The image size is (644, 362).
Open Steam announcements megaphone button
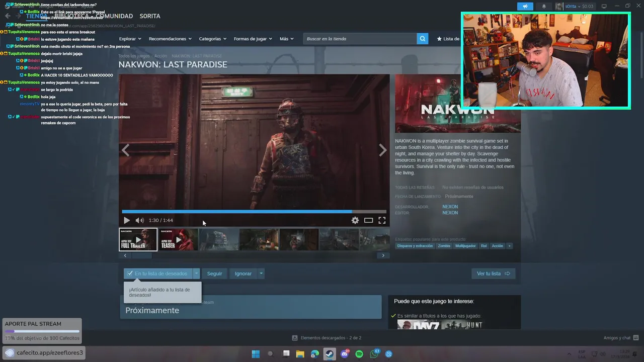[x=525, y=6]
